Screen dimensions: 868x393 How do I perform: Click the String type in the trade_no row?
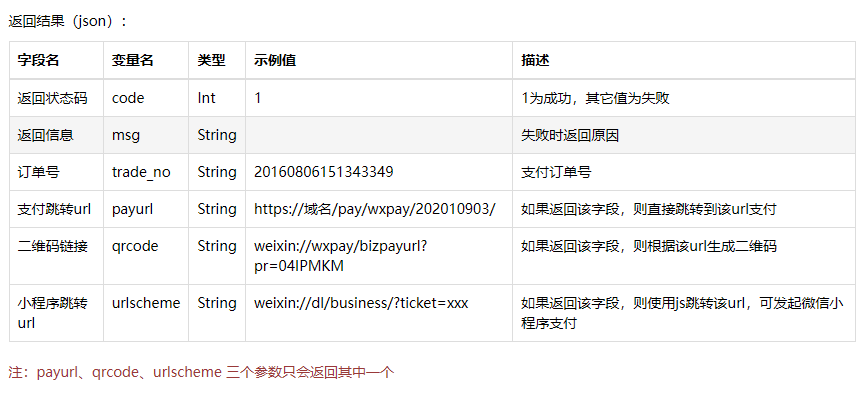click(x=217, y=172)
